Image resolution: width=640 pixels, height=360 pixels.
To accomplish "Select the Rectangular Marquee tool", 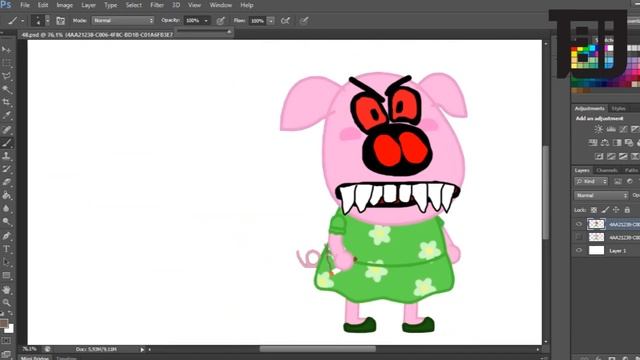I will pyautogui.click(x=7, y=63).
